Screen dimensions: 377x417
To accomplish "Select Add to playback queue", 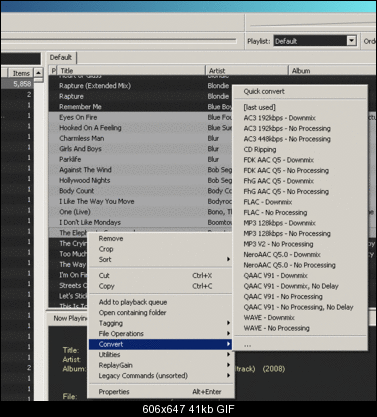I will pos(160,302).
